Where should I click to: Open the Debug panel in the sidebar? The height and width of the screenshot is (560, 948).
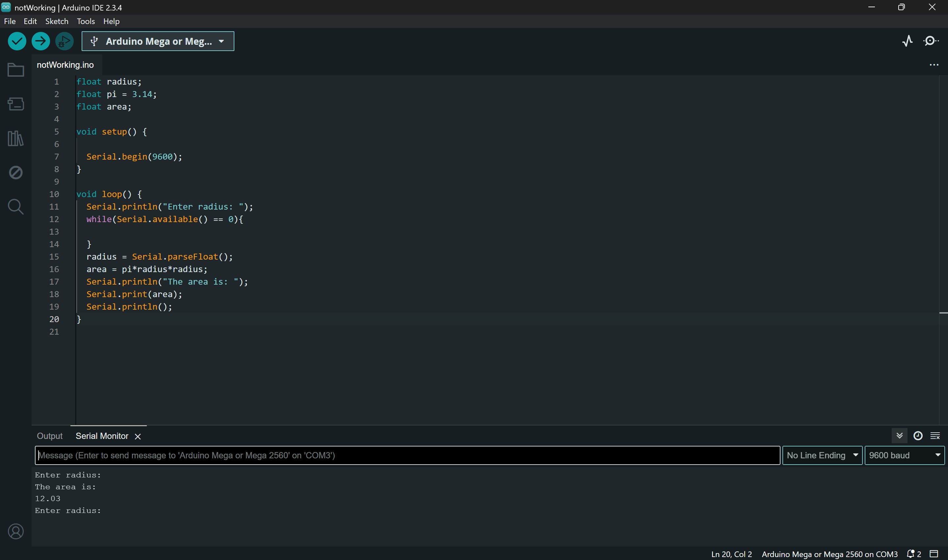coord(15,172)
